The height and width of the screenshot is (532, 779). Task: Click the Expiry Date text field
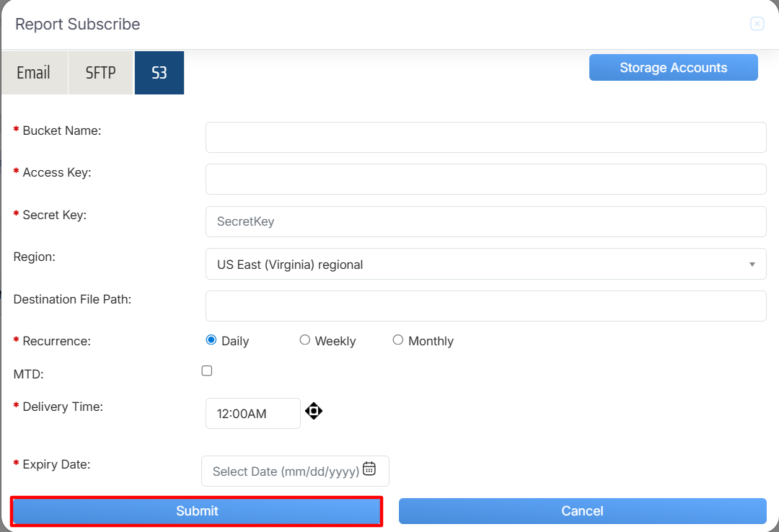click(x=285, y=471)
